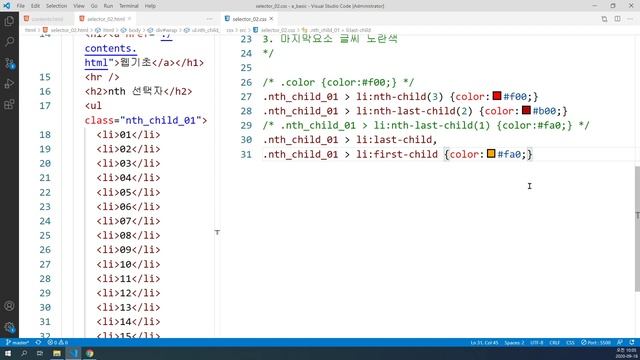
Task: Select the CSS language mode
Action: point(570,342)
